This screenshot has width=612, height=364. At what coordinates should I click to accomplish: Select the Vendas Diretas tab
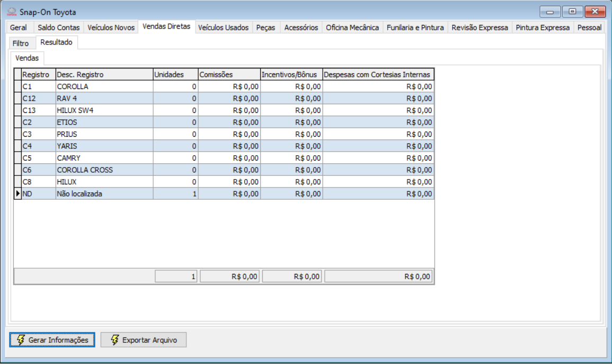pos(166,26)
